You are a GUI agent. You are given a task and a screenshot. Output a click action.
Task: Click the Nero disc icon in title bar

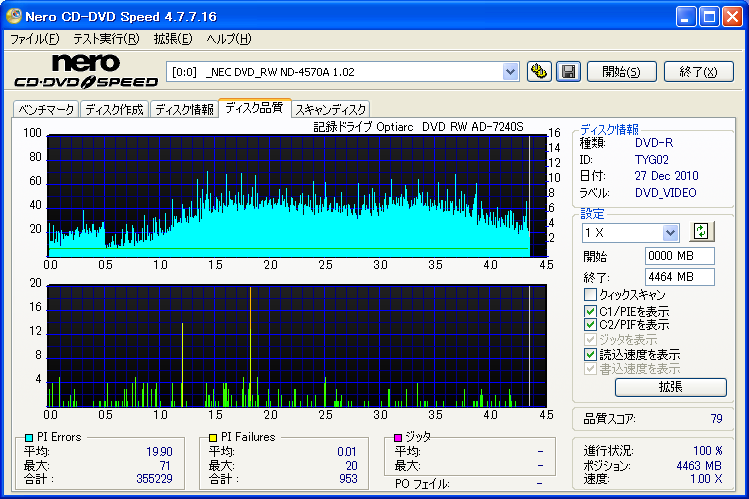coord(13,16)
